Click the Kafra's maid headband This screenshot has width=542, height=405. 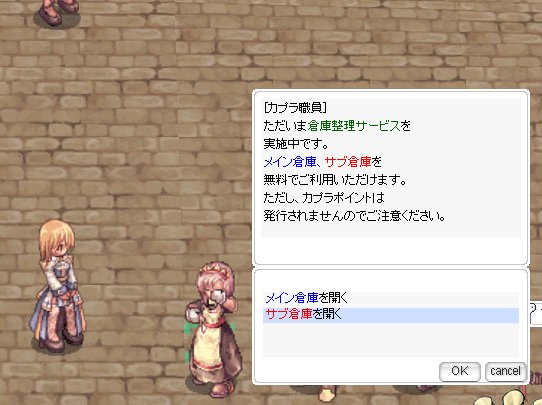[216, 269]
